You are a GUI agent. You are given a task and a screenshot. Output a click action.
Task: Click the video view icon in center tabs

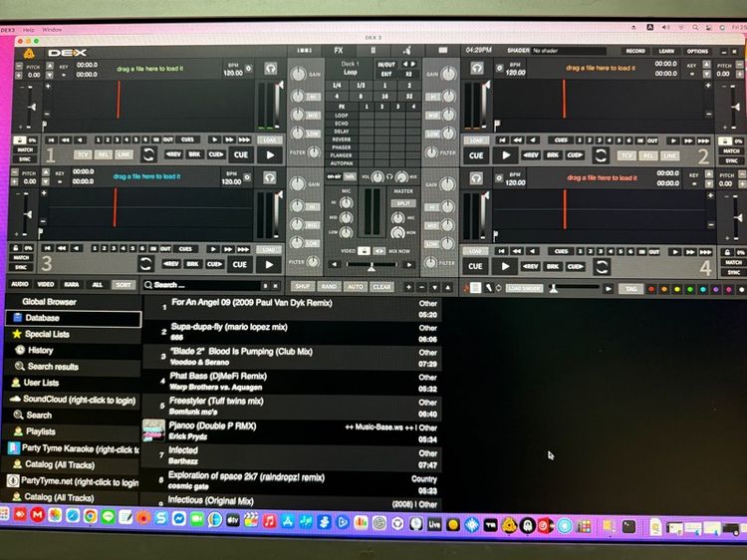pyautogui.click(x=442, y=50)
